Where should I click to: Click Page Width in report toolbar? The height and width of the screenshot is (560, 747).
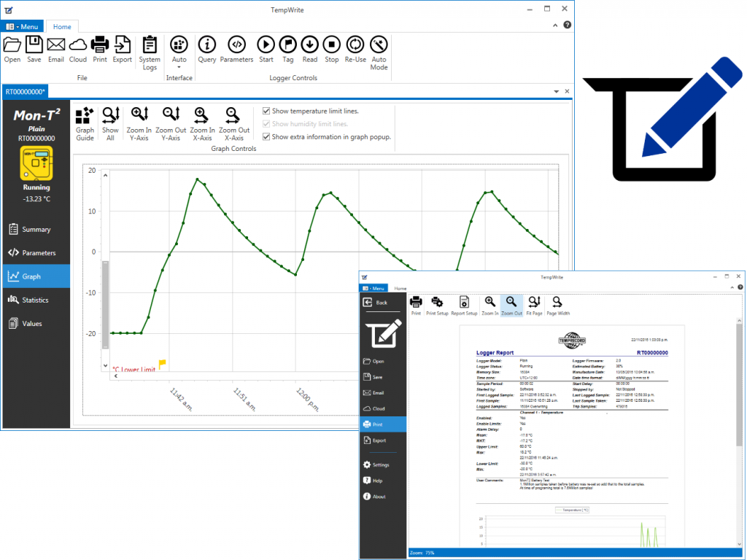(x=558, y=306)
